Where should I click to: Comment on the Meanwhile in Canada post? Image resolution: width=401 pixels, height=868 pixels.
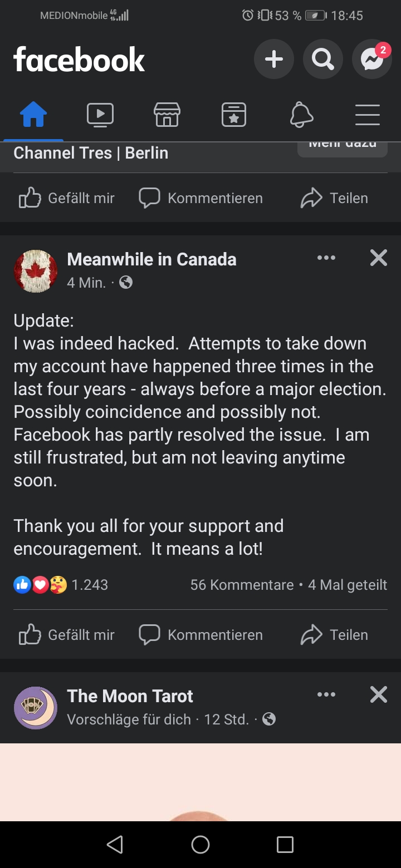pos(200,635)
